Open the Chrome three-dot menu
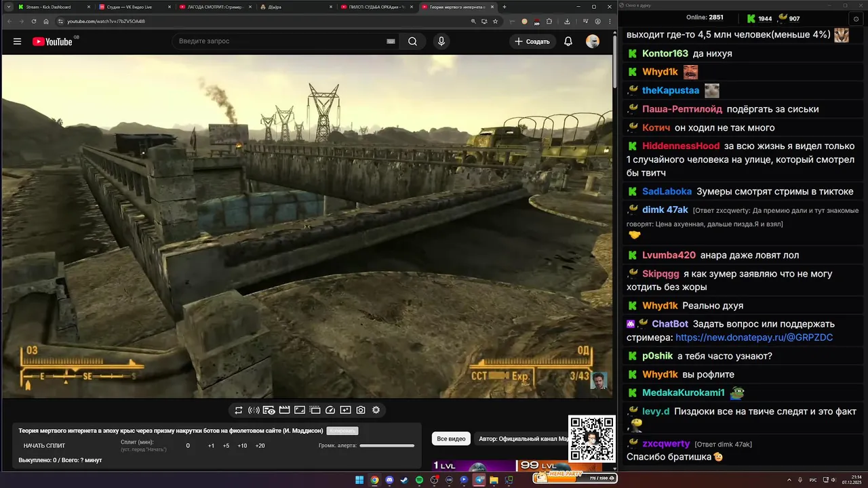868x488 pixels. [609, 21]
